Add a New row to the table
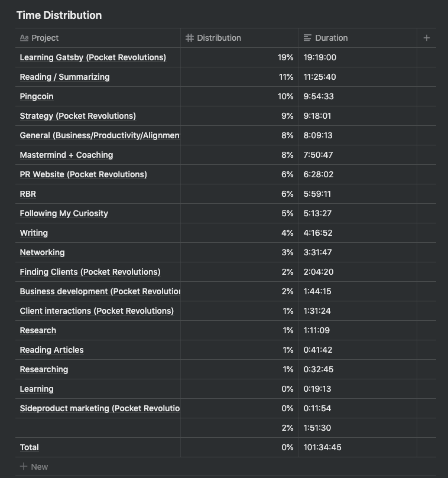Image resolution: width=448 pixels, height=478 pixels. click(39, 467)
